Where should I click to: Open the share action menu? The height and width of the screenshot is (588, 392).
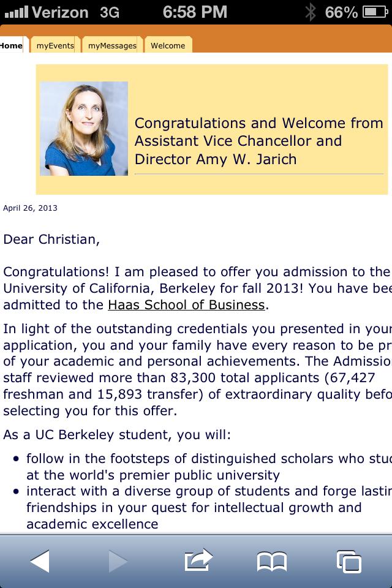tap(197, 560)
